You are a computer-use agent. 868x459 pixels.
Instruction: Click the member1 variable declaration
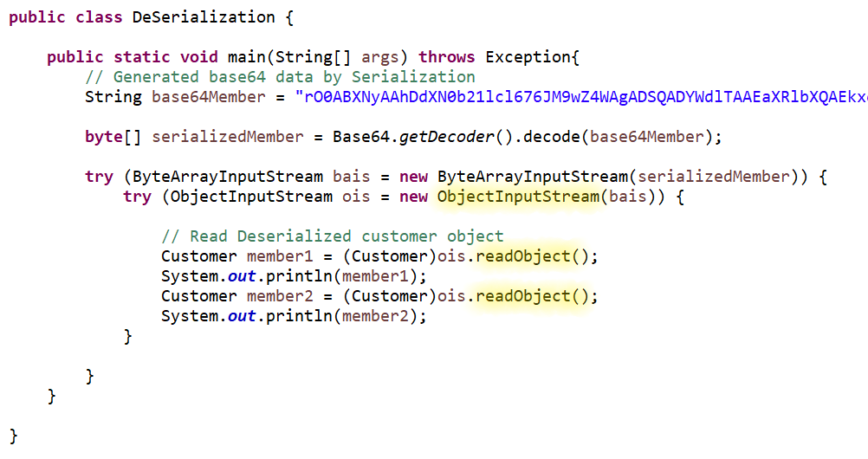(280, 256)
